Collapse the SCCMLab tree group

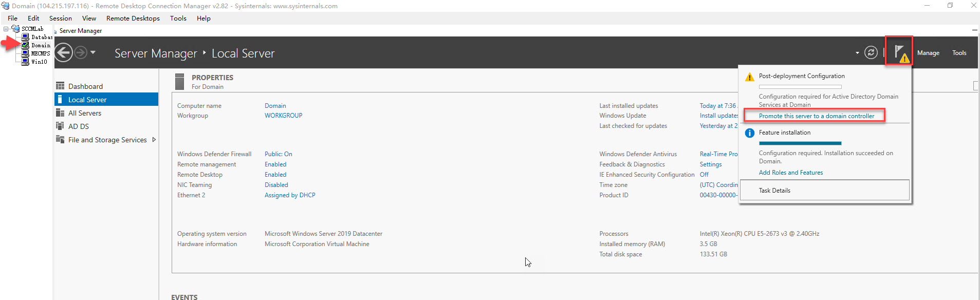coord(6,29)
